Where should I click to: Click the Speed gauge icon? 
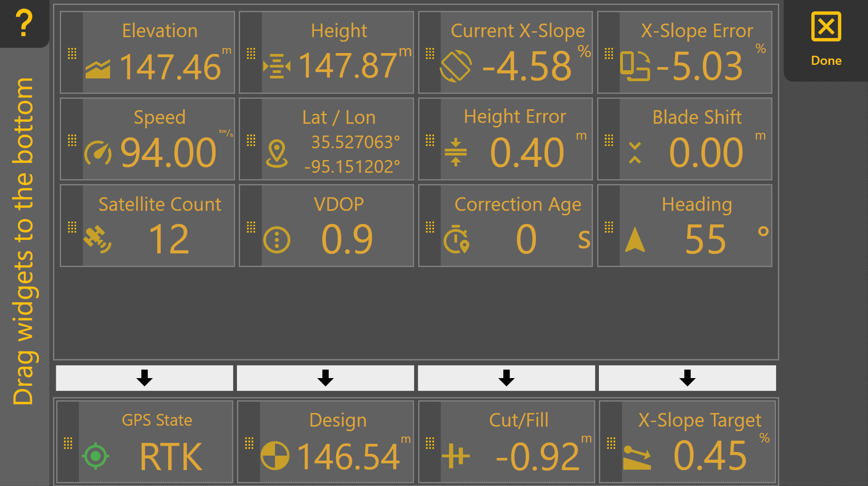98,153
